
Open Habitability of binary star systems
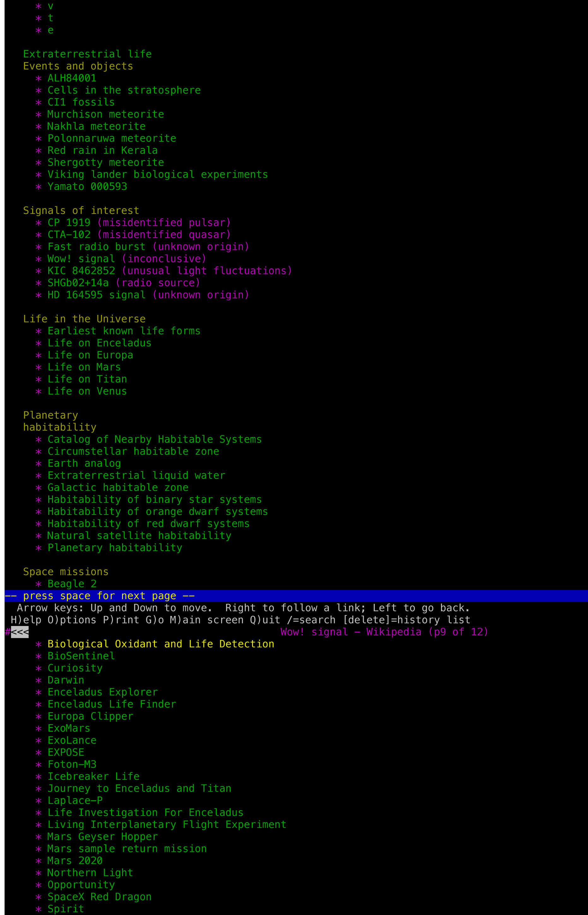pos(155,499)
